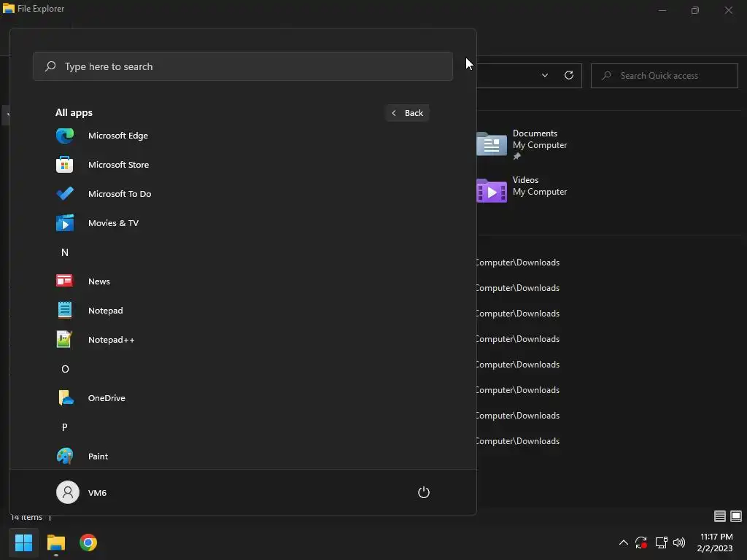
Task: Click the power button icon
Action: coord(424,492)
